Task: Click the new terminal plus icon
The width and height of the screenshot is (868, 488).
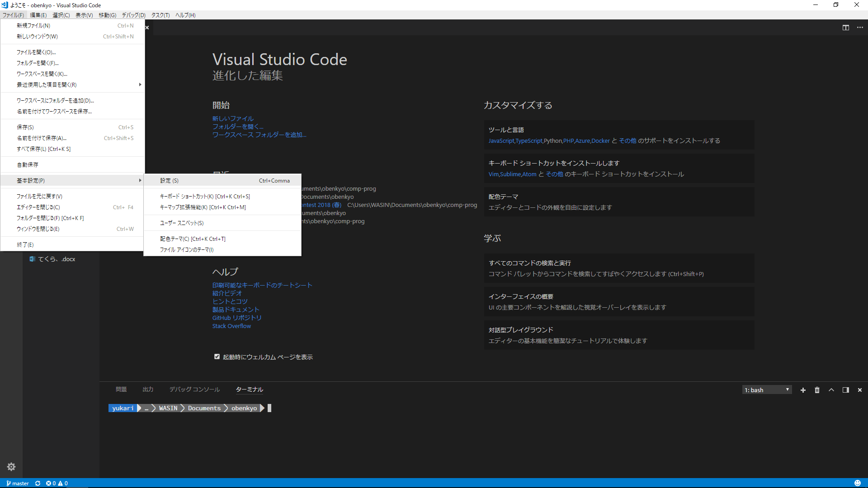Action: (x=803, y=390)
